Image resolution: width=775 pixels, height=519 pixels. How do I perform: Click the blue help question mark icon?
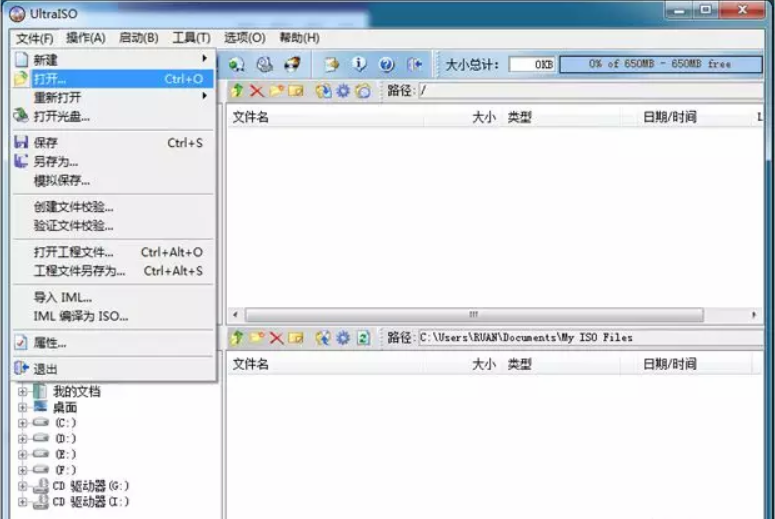coord(386,64)
